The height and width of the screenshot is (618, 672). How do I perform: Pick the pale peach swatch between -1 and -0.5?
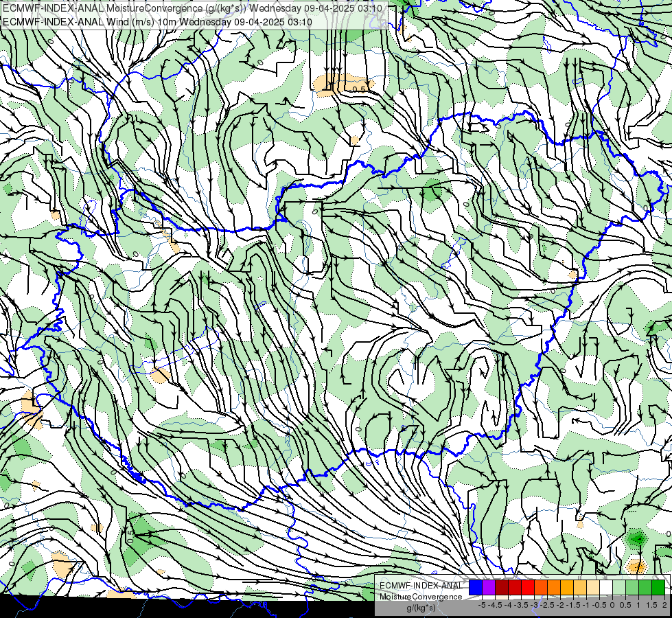tap(593, 588)
